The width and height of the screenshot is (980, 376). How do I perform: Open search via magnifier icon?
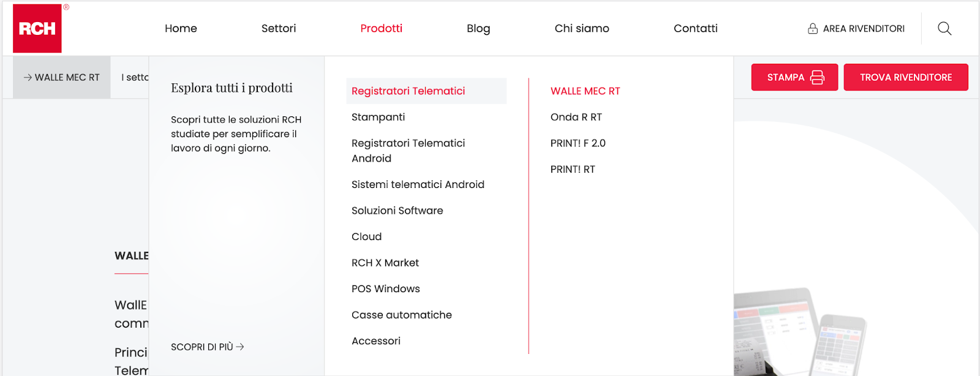(x=944, y=28)
